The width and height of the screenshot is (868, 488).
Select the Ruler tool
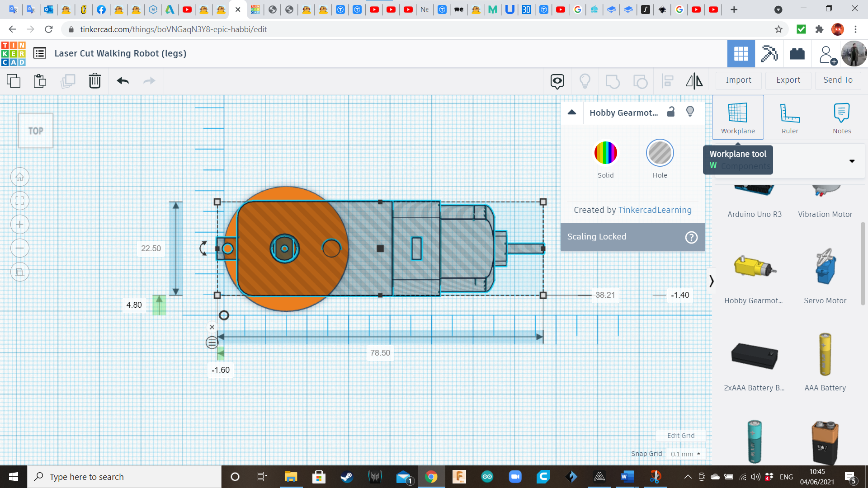[790, 117]
